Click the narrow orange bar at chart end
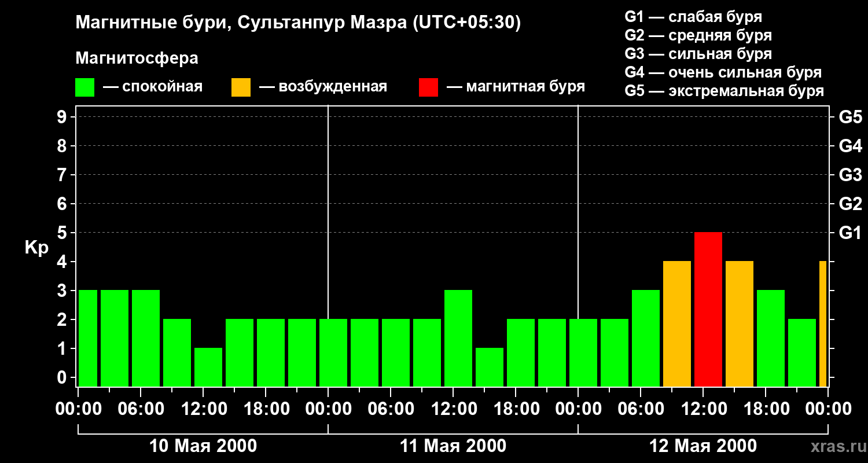The image size is (868, 463). click(x=823, y=324)
